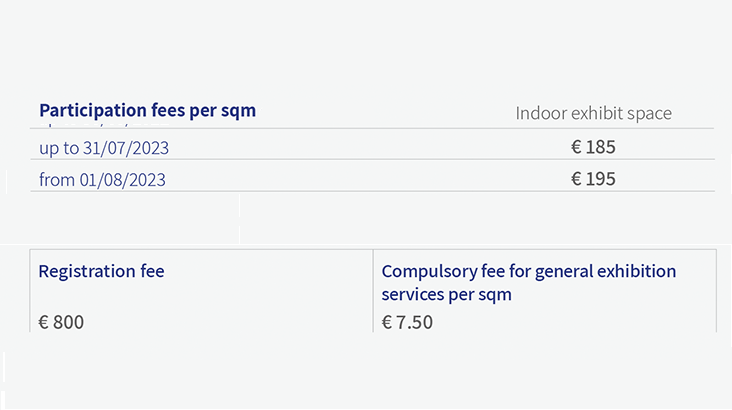Click the € 800 registration amount
Image resolution: width=732 pixels, height=410 pixels.
(61, 322)
